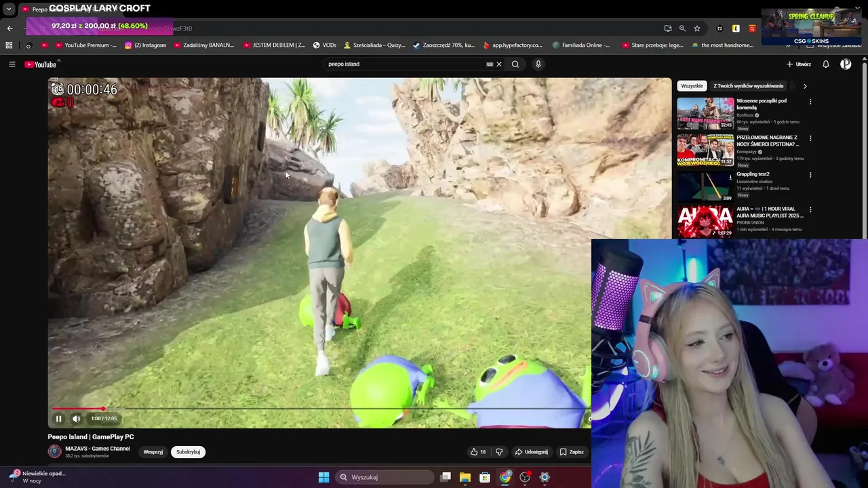Open 'JESTEM DEBILEM' bookmark
Screen dimensions: 868x488
(x=274, y=45)
